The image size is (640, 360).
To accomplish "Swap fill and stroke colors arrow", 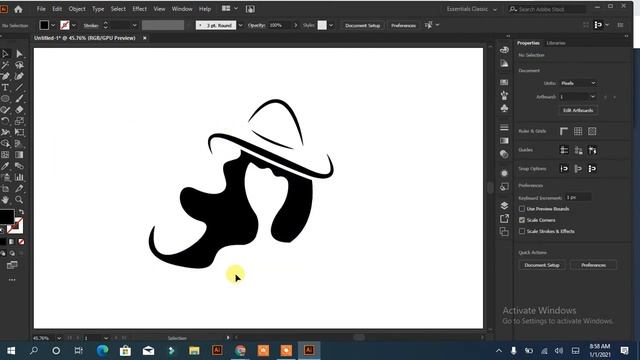I will (x=21, y=212).
